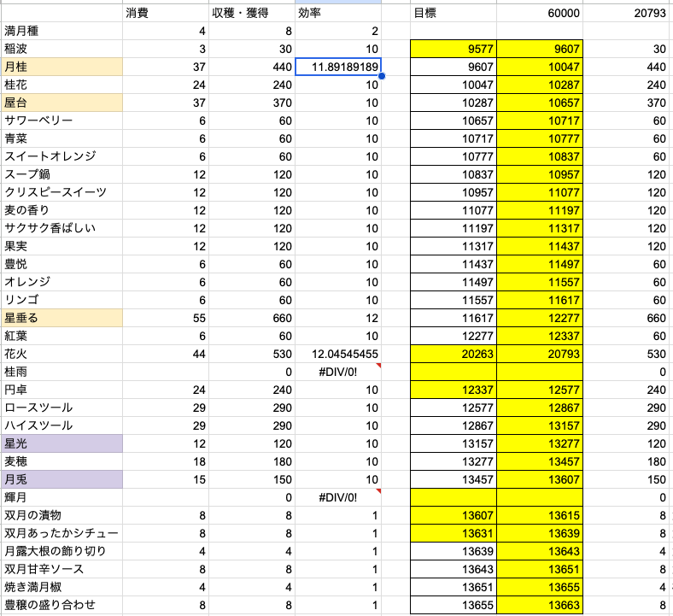This screenshot has width=673, height=616.
Task: Click the top cell showing 20793
Action: click(628, 13)
